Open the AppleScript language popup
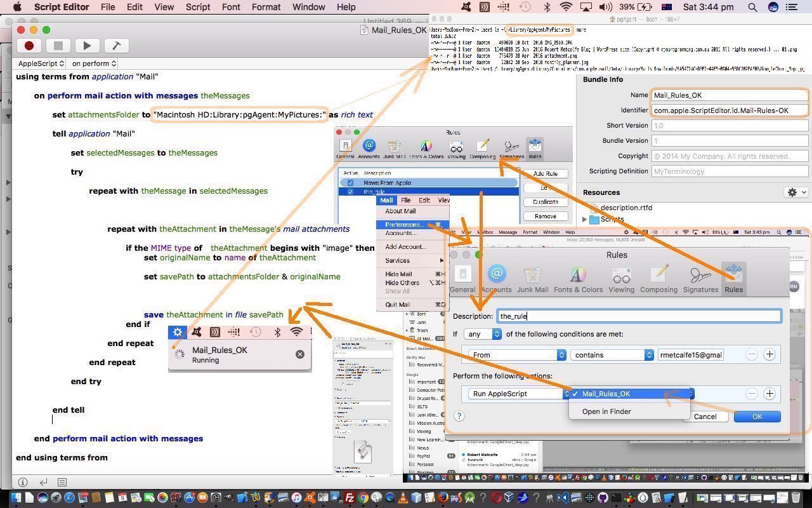 pyautogui.click(x=41, y=63)
